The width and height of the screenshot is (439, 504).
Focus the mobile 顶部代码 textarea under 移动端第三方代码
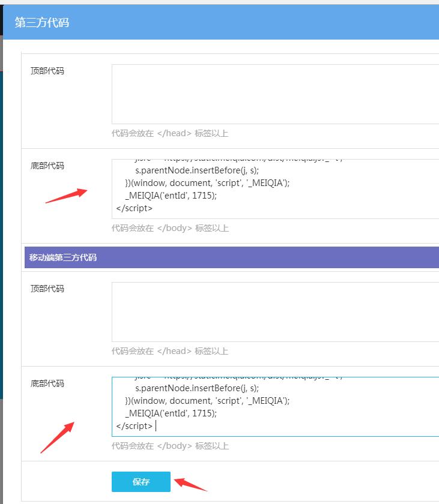[275, 312]
